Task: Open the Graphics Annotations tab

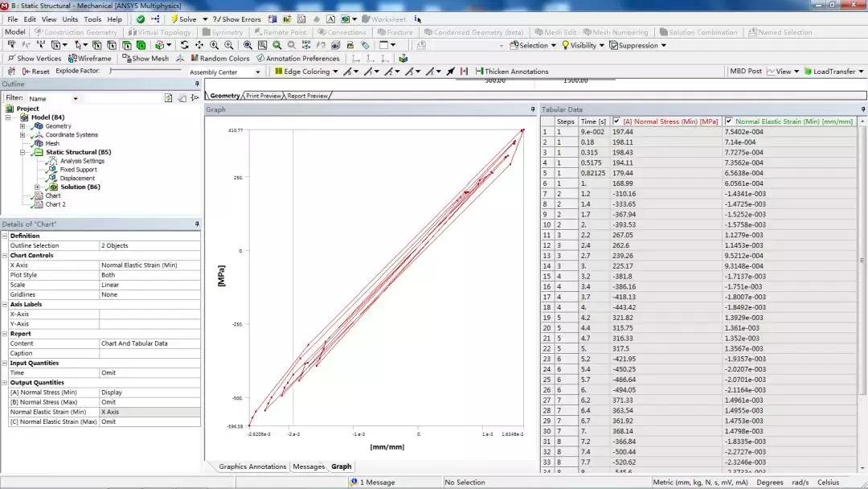Action: pyautogui.click(x=252, y=466)
